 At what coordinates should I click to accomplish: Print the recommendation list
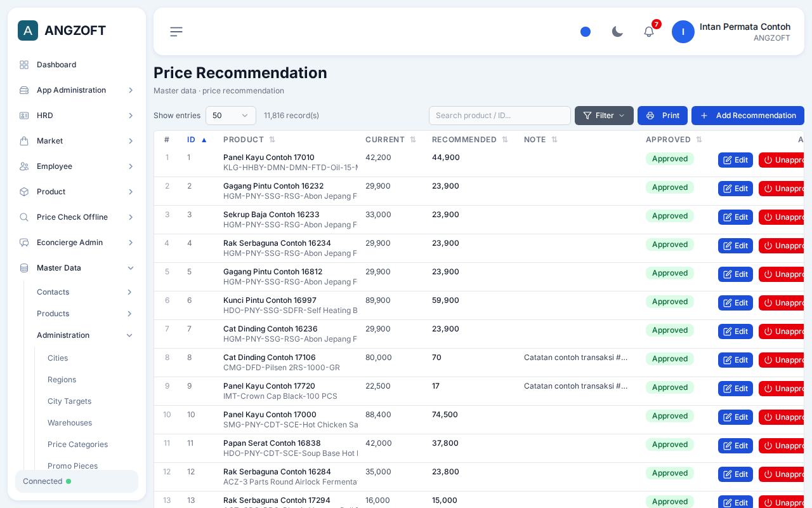(662, 116)
